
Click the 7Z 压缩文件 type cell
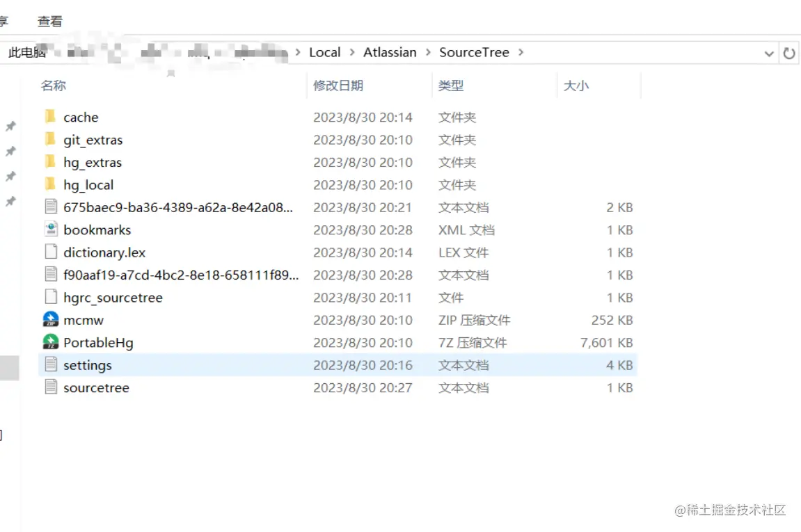pos(473,343)
